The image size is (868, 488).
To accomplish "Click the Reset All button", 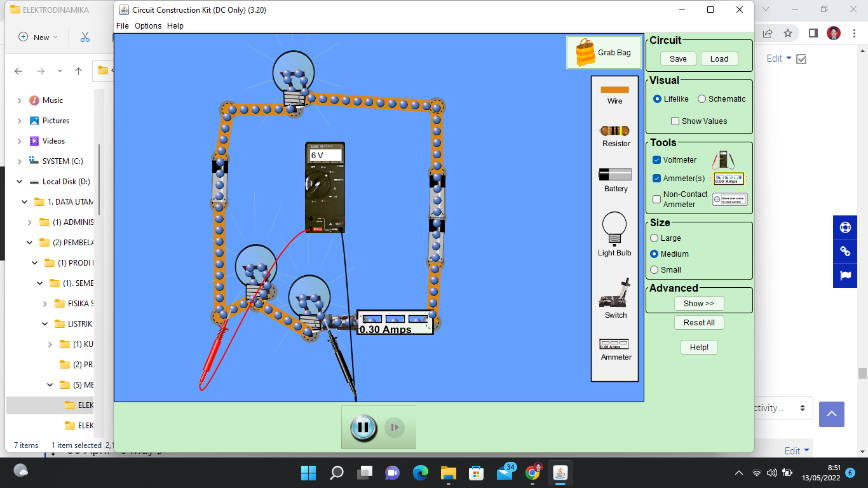I will 699,323.
